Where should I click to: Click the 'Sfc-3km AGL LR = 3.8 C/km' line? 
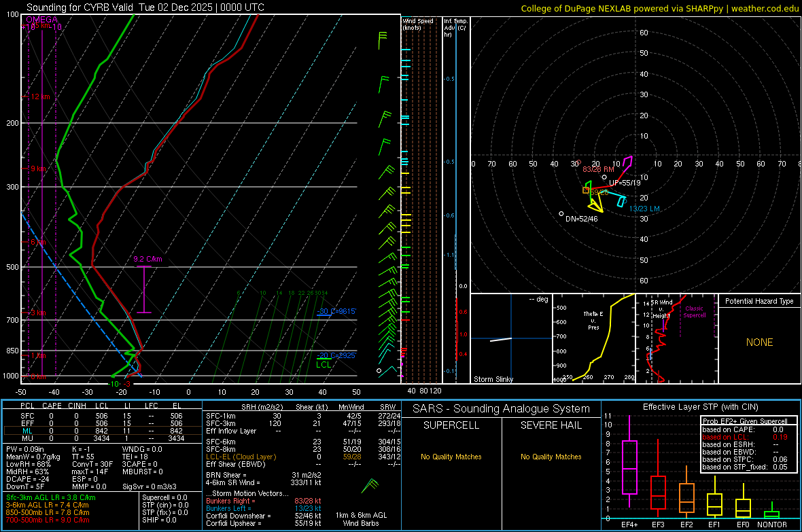51,497
